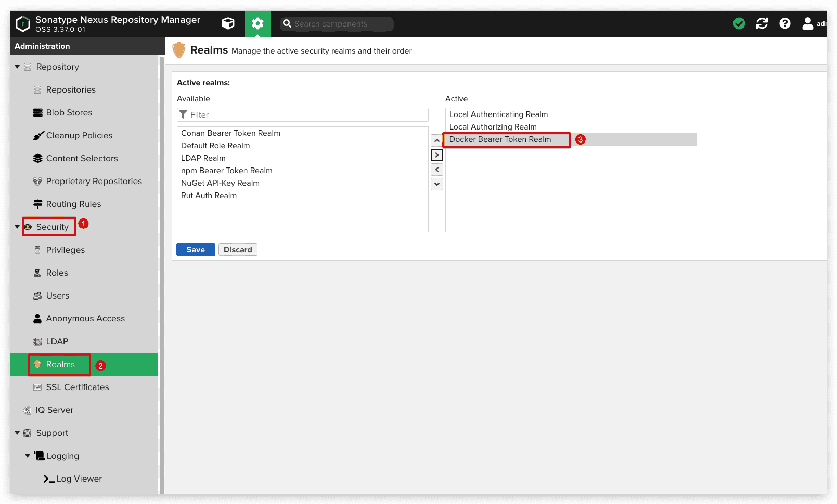Click the green system status checkmark icon
837x504 pixels.
pos(739,23)
